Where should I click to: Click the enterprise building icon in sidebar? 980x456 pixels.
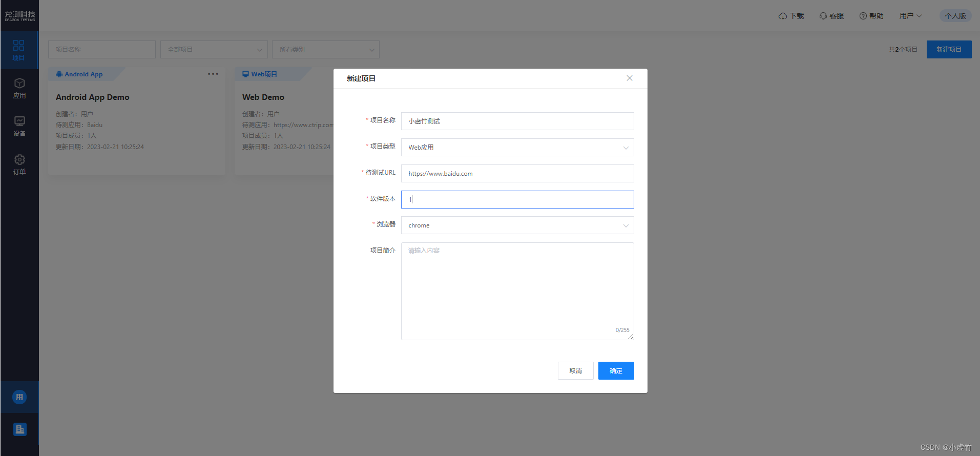(19, 429)
